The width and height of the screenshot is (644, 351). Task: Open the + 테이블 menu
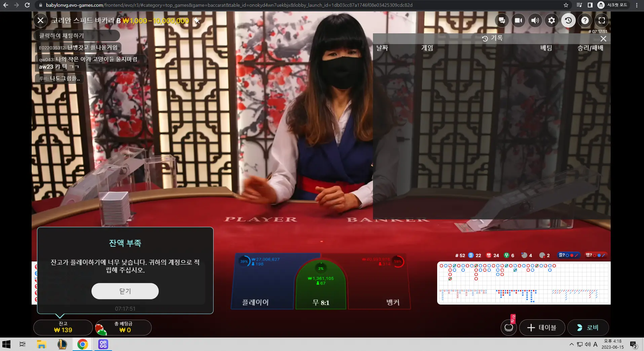tap(542, 327)
